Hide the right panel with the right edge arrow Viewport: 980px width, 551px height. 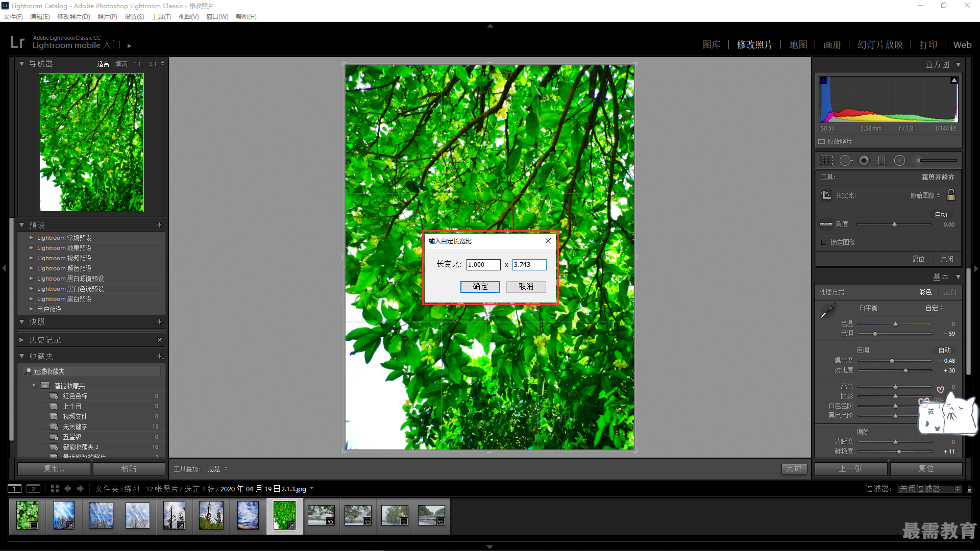click(976, 268)
